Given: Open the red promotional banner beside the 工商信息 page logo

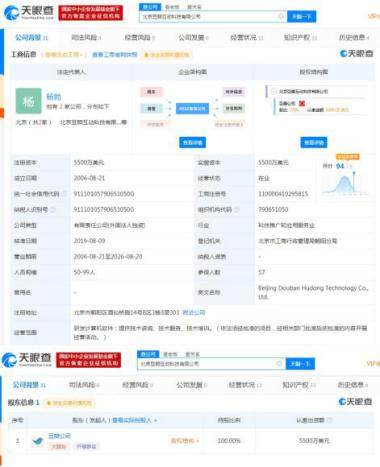Looking at the screenshot, I should pyautogui.click(x=91, y=13).
